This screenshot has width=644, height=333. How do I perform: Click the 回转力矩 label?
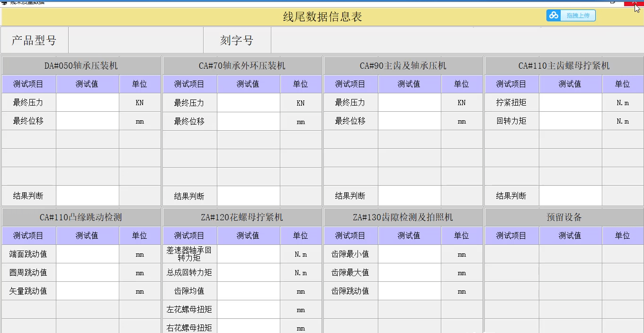pos(511,121)
